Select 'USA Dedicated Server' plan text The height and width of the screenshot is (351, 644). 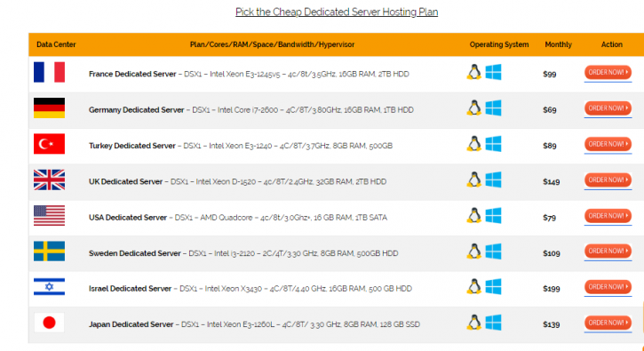128,218
